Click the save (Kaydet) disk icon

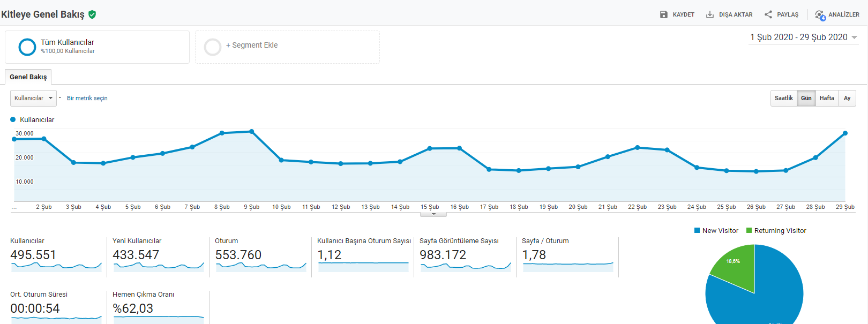[664, 14]
